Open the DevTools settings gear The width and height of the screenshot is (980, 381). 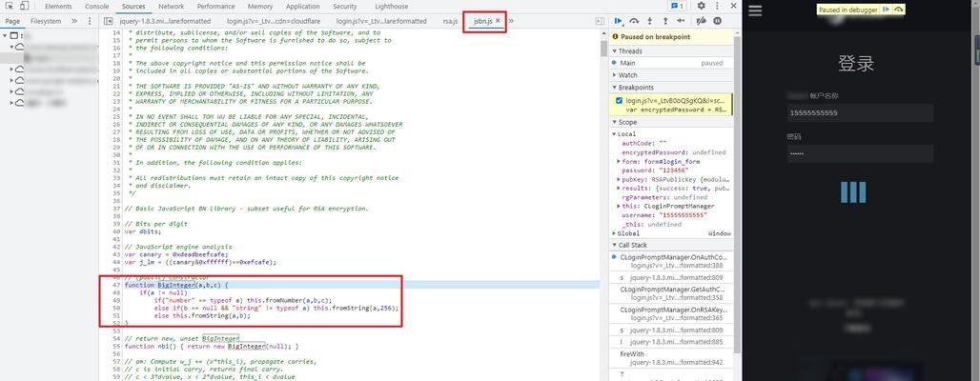702,7
